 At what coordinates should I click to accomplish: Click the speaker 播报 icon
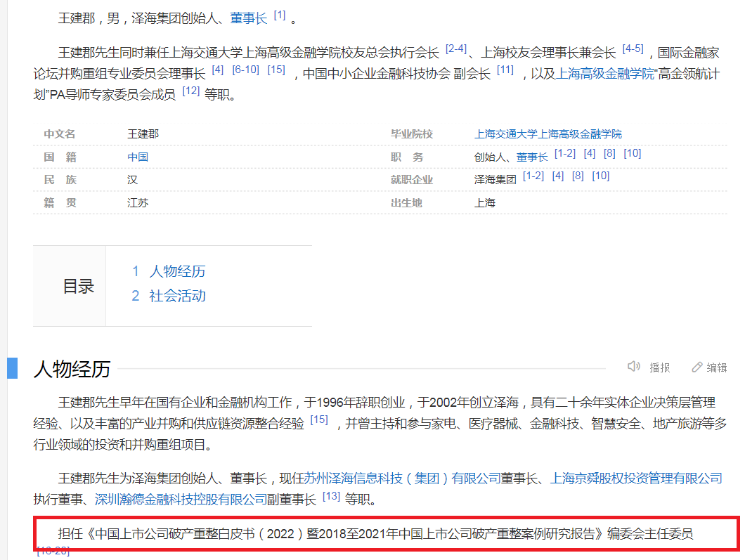click(634, 367)
